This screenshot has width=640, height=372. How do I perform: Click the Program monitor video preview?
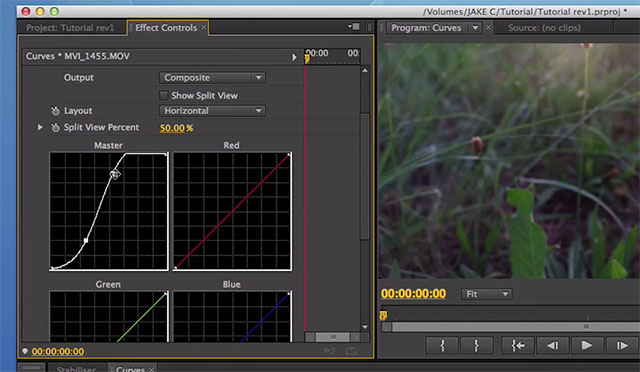coord(509,161)
